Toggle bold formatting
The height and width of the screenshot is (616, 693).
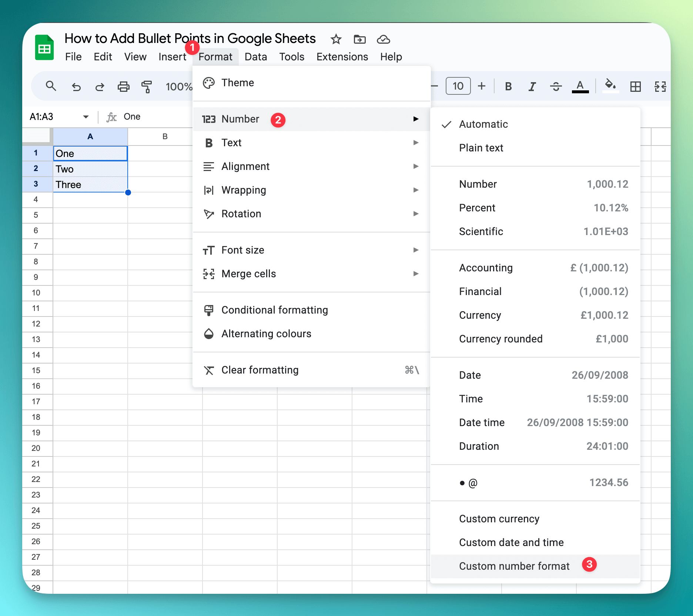[x=508, y=86]
